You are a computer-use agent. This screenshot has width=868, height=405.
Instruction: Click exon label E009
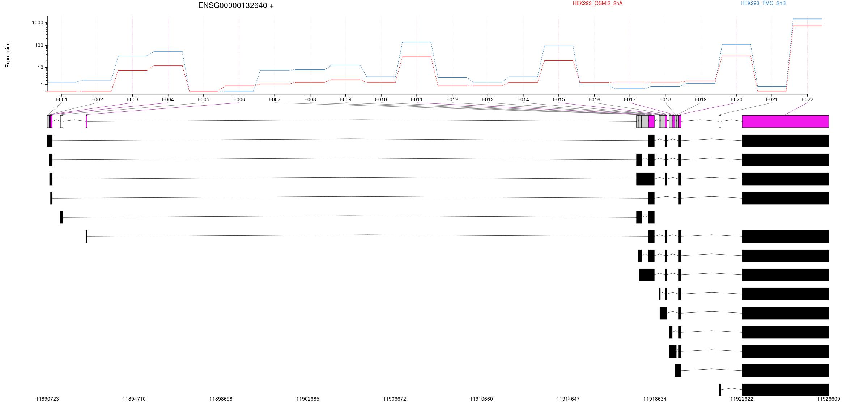(x=345, y=99)
